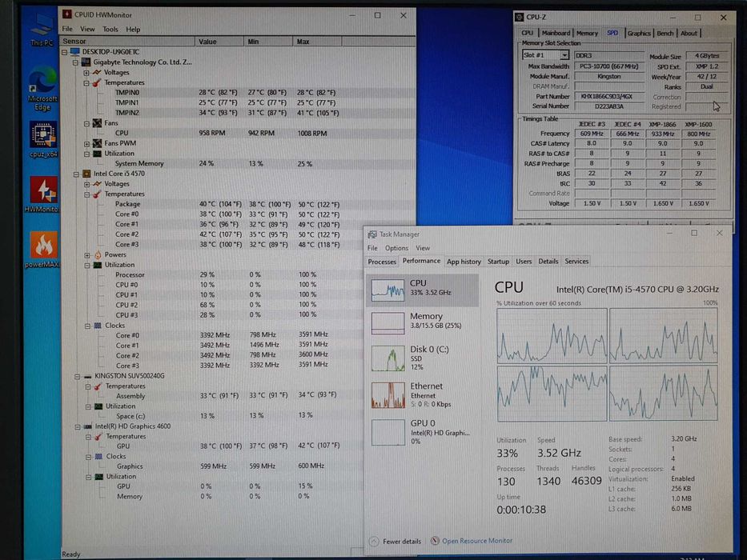Open the Task Manager Options menu
The height and width of the screenshot is (560, 747).
396,248
